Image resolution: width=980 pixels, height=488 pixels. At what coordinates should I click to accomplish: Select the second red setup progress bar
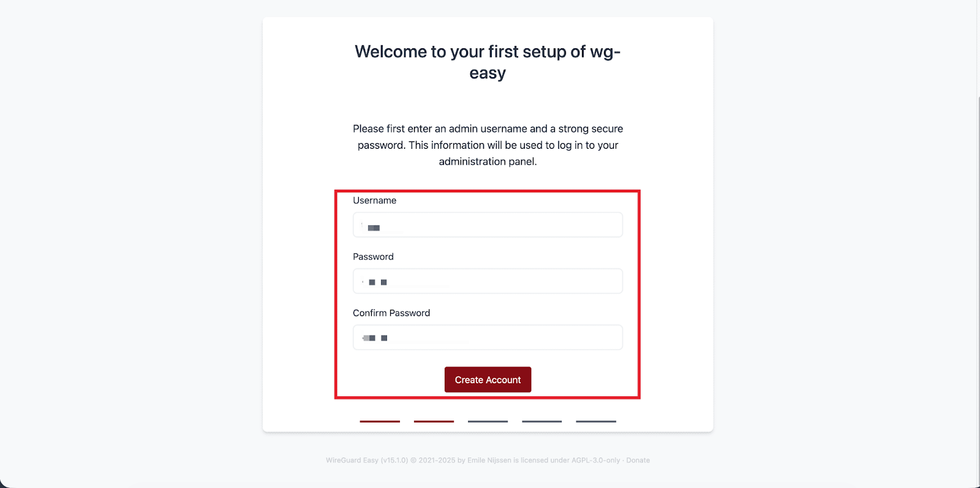[434, 422]
